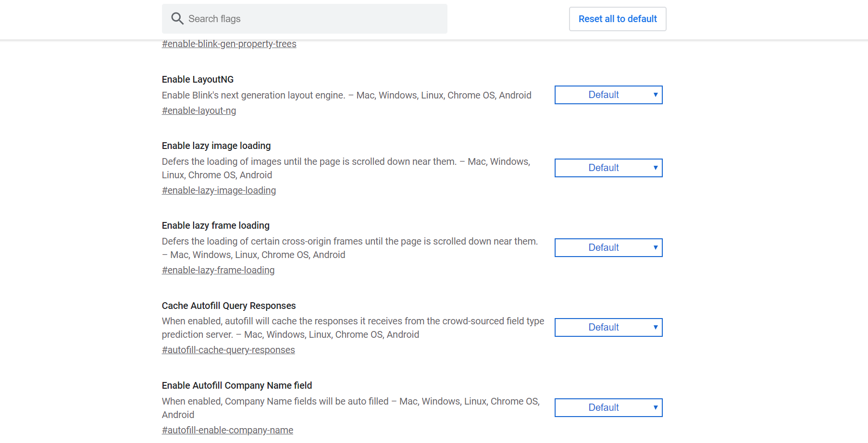This screenshot has width=868, height=443.
Task: Follow the #autofill-enable-company-name link
Action: pyautogui.click(x=227, y=430)
